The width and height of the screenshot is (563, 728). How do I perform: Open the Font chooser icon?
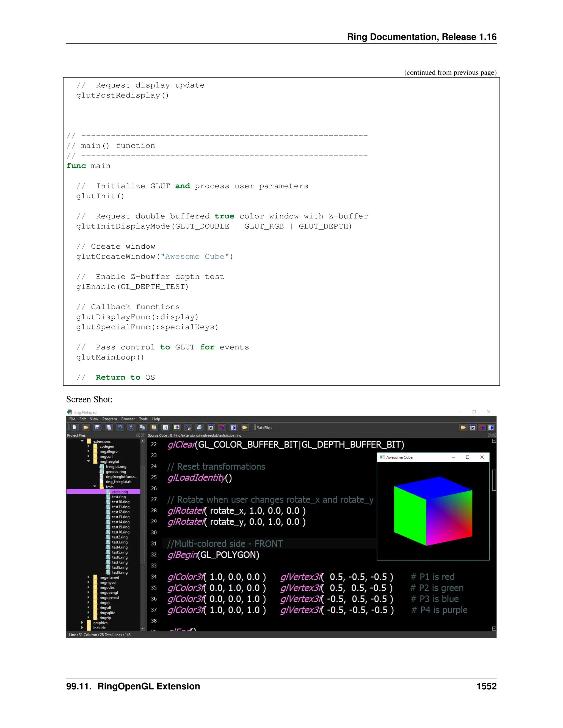pyautogui.click(x=165, y=427)
